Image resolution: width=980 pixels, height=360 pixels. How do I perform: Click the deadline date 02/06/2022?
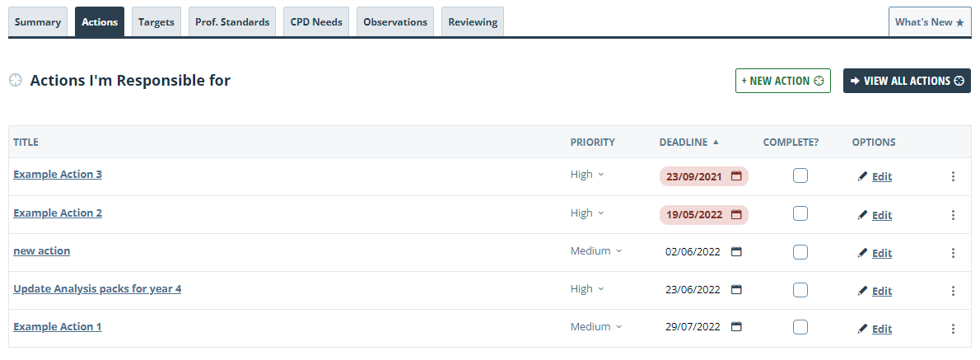click(693, 252)
